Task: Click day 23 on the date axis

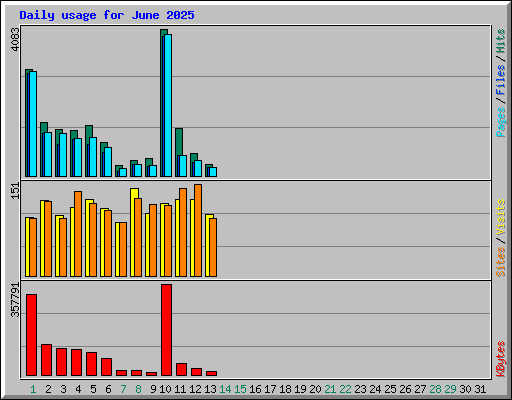Action: (360, 389)
